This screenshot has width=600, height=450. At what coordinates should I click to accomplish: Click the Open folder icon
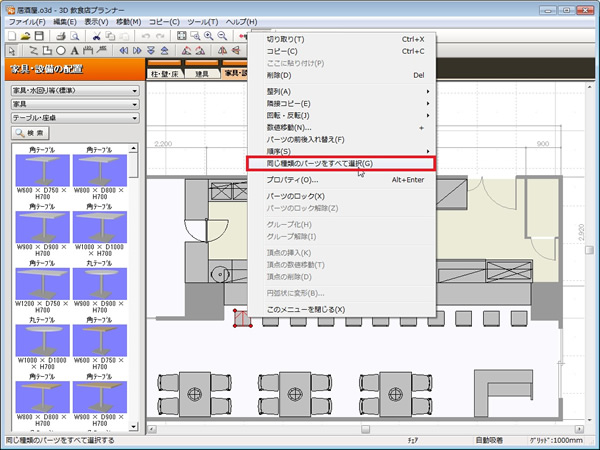click(x=24, y=35)
